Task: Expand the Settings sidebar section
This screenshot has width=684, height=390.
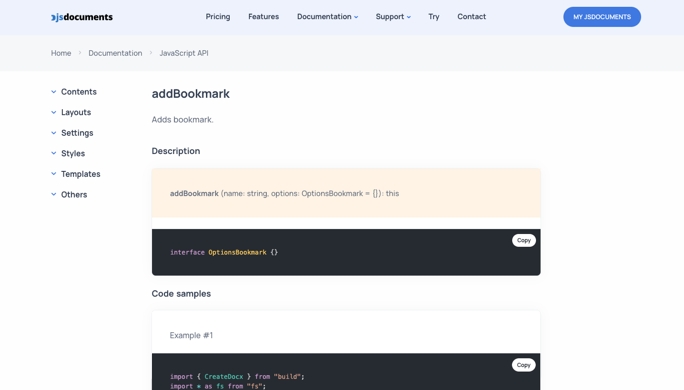Action: point(72,133)
